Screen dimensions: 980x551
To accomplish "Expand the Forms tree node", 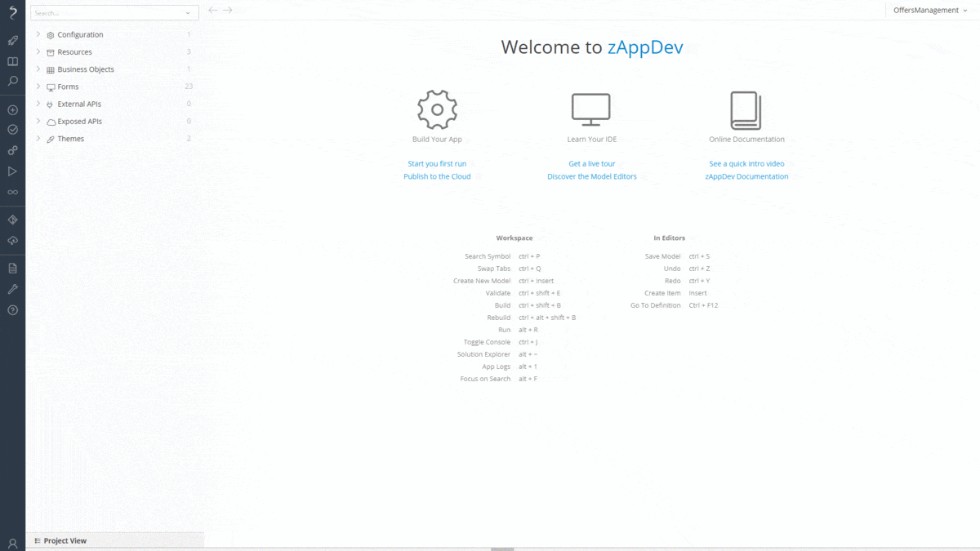I will click(38, 87).
